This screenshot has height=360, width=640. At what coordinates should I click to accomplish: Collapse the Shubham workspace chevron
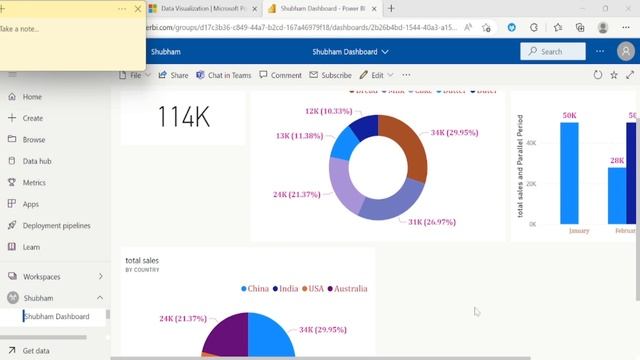pyautogui.click(x=100, y=298)
